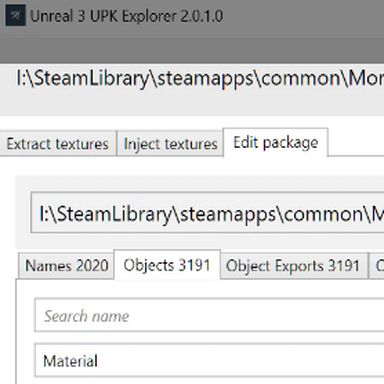Switch to Object Exports 3191 tab
The image size is (384, 384).
pyautogui.click(x=293, y=266)
